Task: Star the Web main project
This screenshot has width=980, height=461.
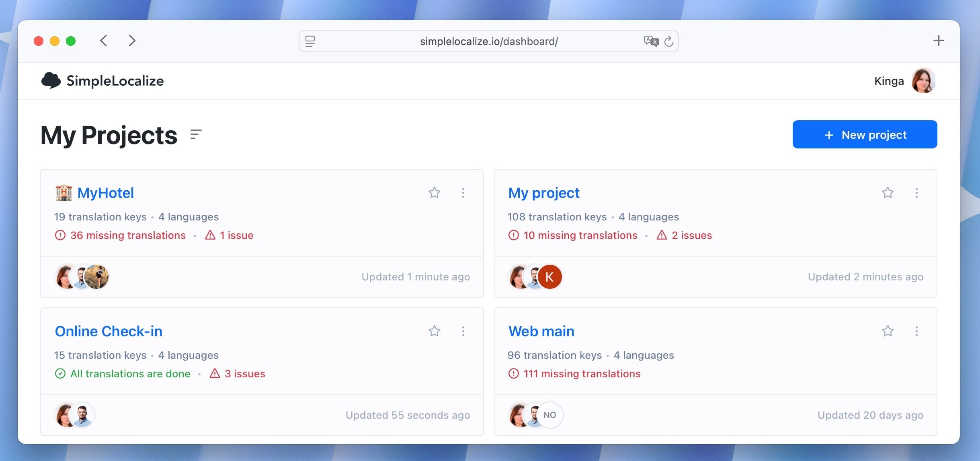Action: tap(888, 331)
